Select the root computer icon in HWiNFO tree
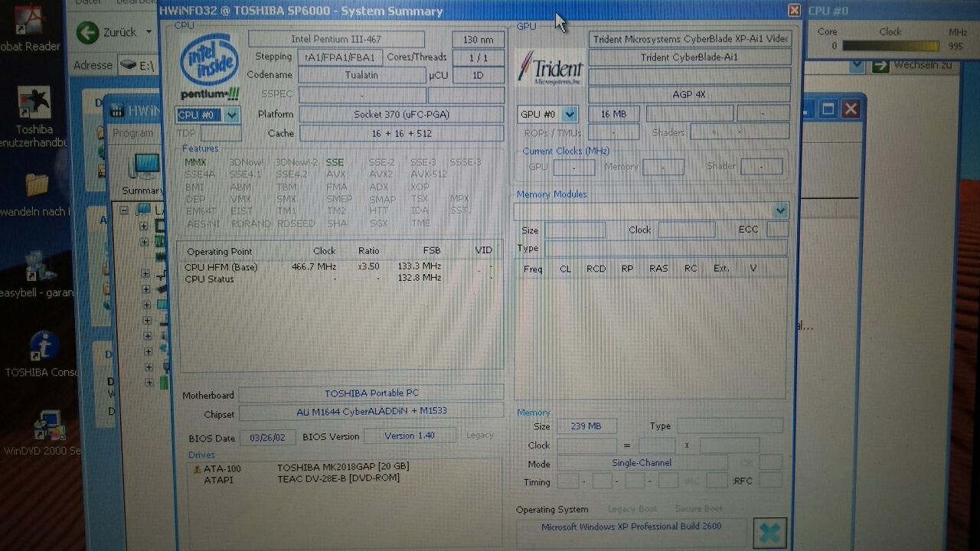Viewport: 980px width, 551px height. point(143,210)
